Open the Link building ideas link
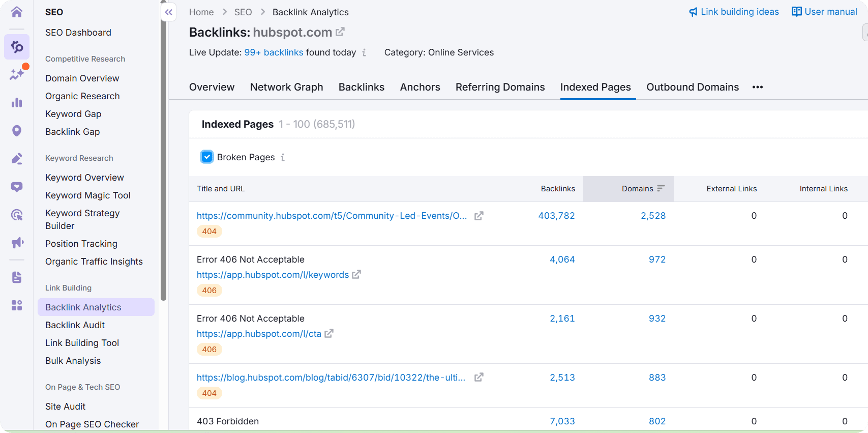The height and width of the screenshot is (433, 868). click(734, 12)
